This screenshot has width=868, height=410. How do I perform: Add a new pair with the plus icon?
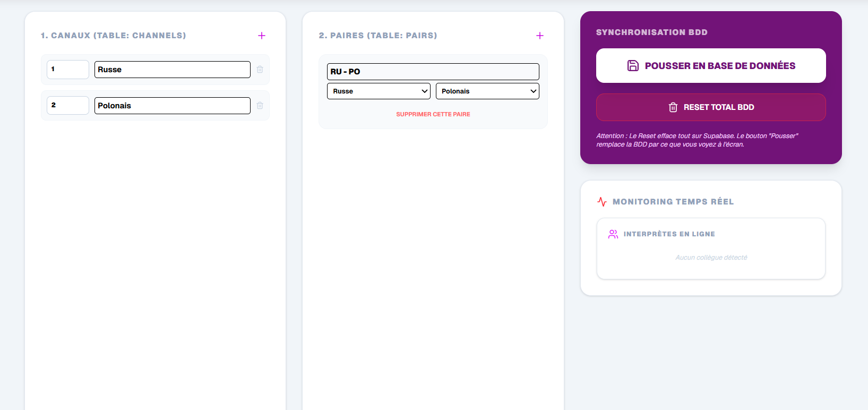coord(539,36)
